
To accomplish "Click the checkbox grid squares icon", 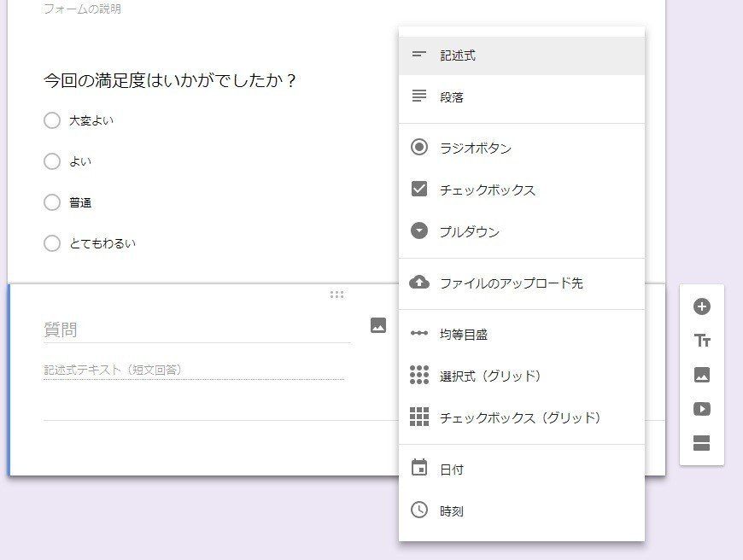I will pyautogui.click(x=418, y=417).
